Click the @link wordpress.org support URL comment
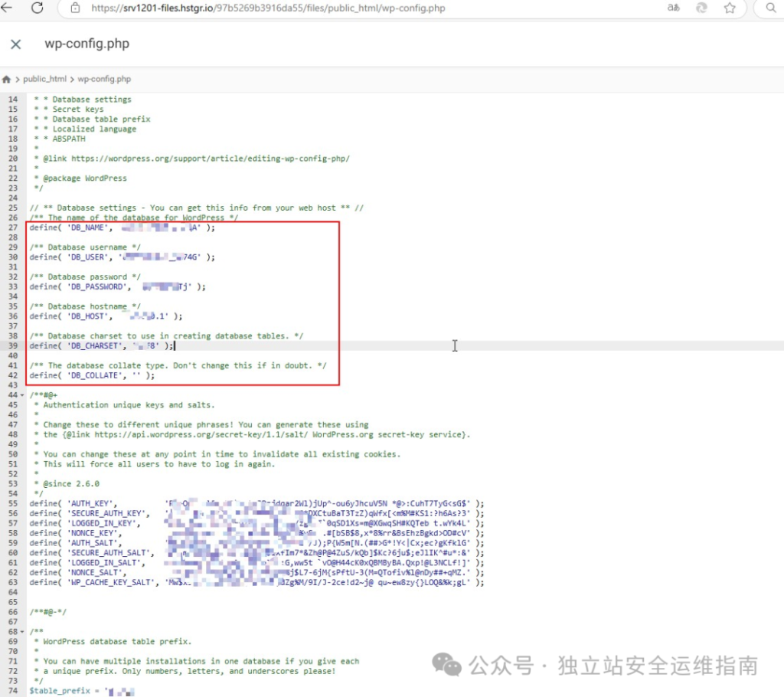 pyautogui.click(x=192, y=159)
